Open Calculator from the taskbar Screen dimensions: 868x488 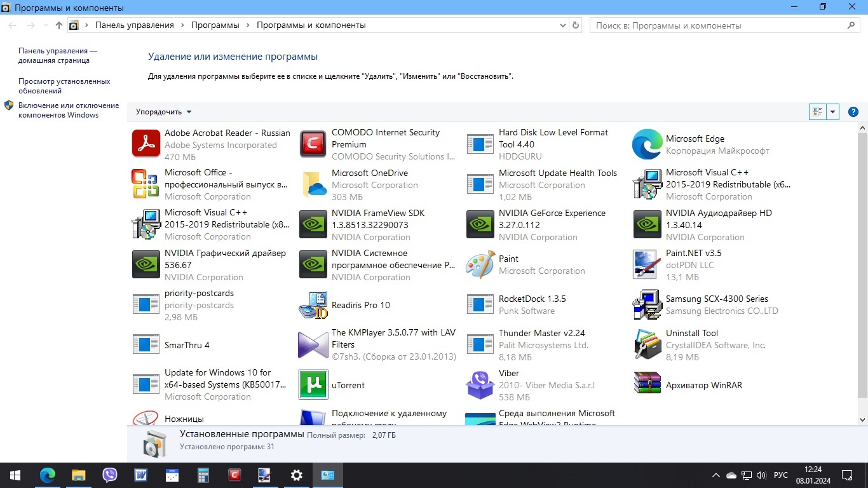(203, 475)
